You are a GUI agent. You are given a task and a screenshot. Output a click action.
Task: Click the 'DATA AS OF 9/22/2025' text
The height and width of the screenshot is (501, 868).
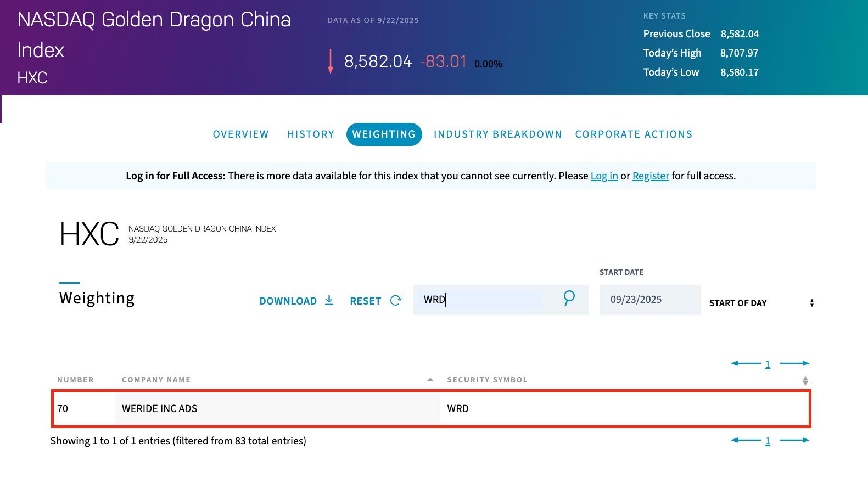pos(373,21)
